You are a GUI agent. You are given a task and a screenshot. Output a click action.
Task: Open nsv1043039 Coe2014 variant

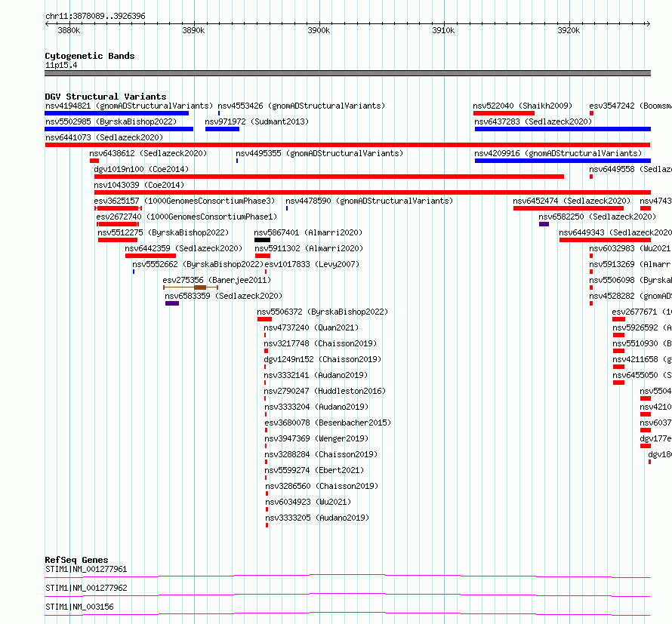[139, 185]
